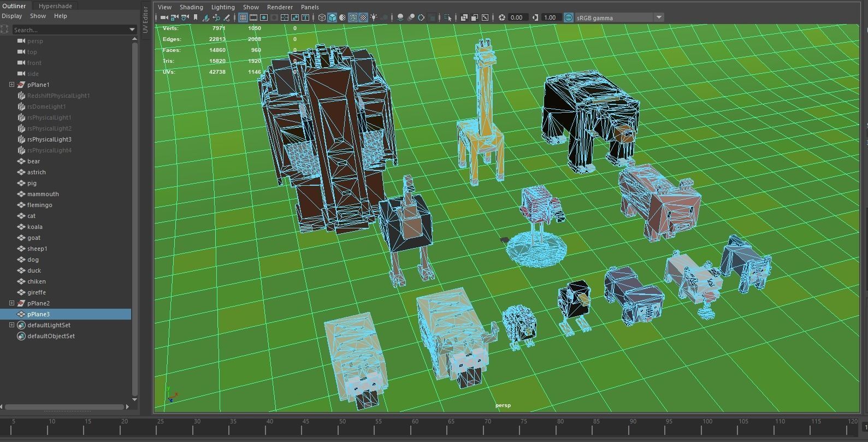Click the Gamma icon beside the 1.00 field
The width and height of the screenshot is (868, 442).
535,17
